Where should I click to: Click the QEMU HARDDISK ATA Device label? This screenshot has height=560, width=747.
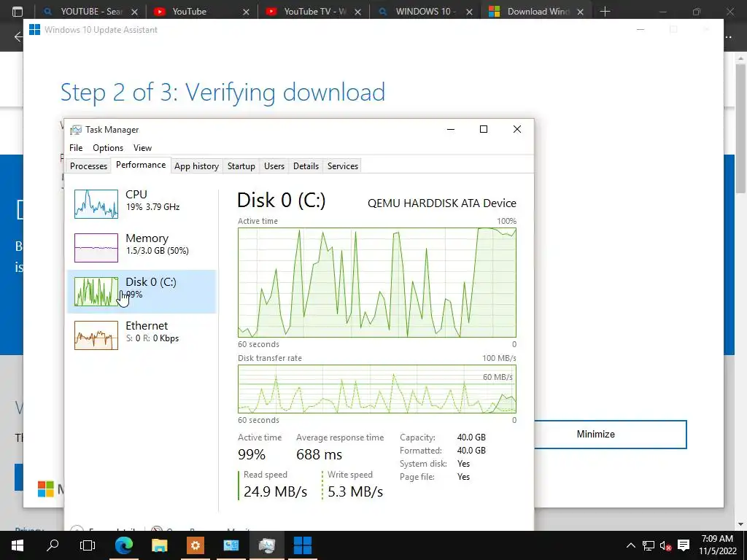(441, 203)
